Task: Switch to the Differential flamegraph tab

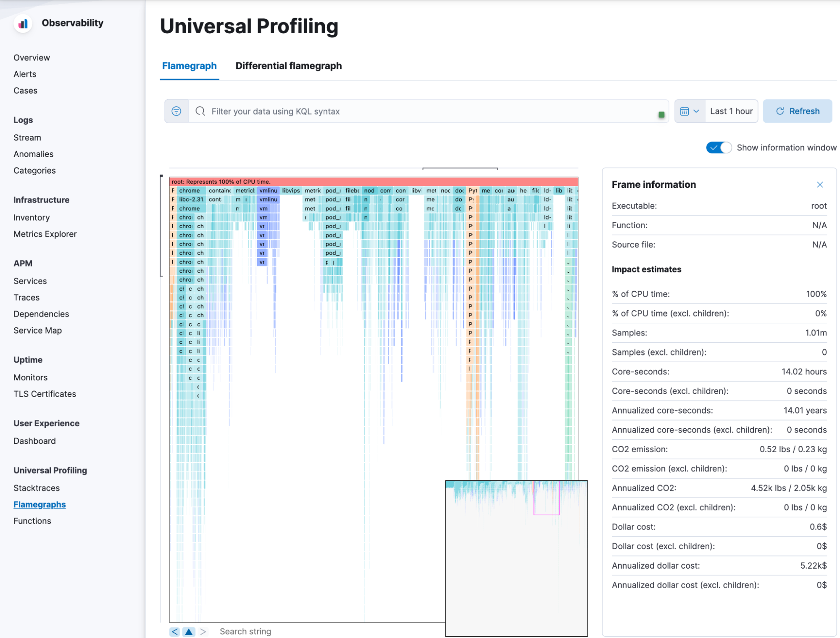Action: [288, 66]
